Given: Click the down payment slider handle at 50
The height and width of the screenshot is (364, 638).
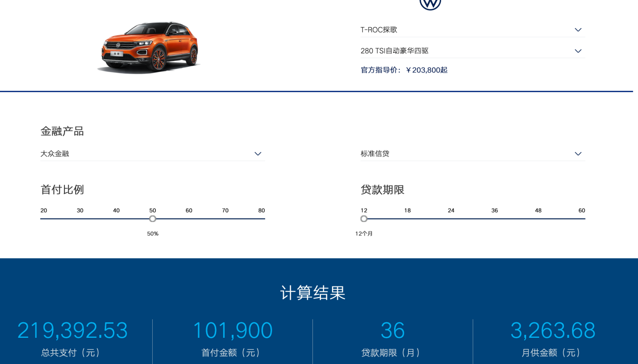Looking at the screenshot, I should point(153,219).
